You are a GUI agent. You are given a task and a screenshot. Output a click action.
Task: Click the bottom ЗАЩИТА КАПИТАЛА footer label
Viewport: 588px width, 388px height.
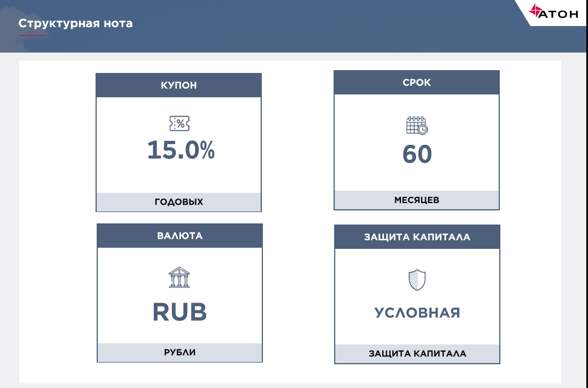(417, 354)
